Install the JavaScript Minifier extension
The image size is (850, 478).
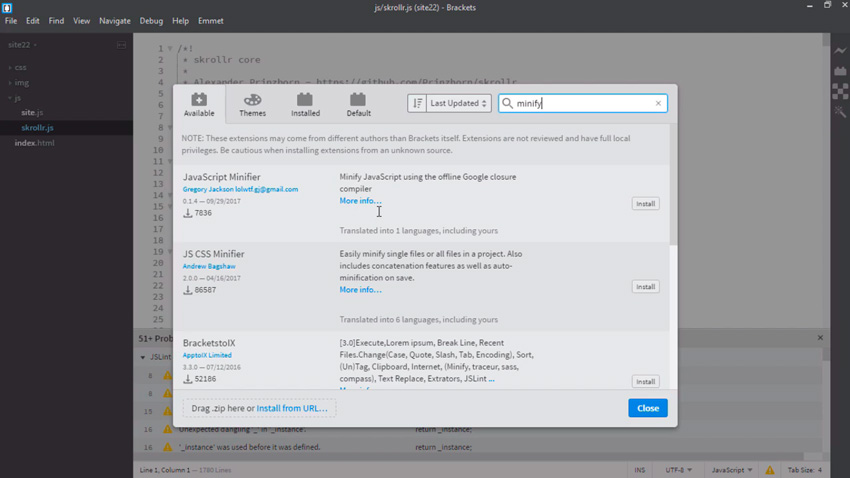pos(645,204)
